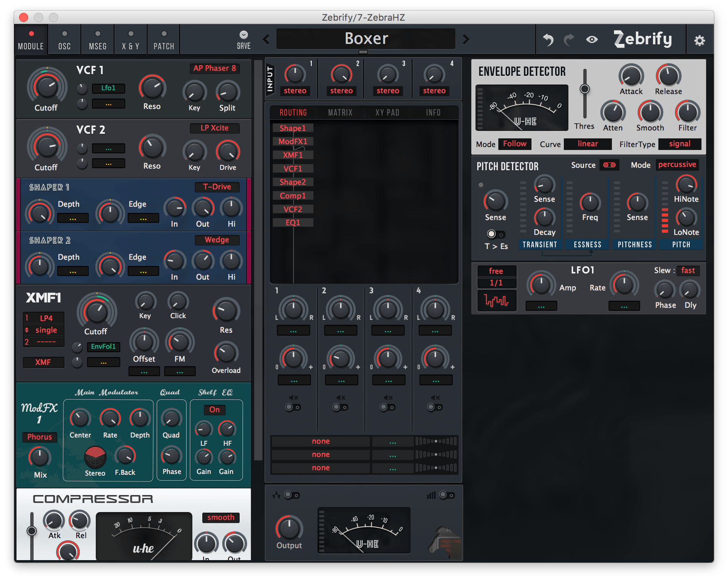
Task: Switch to the MATRIX tab
Action: pyautogui.click(x=340, y=113)
